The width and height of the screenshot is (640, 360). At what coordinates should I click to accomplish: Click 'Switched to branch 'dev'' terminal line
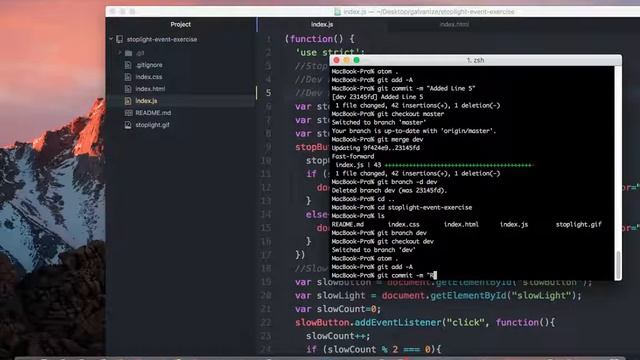point(373,250)
